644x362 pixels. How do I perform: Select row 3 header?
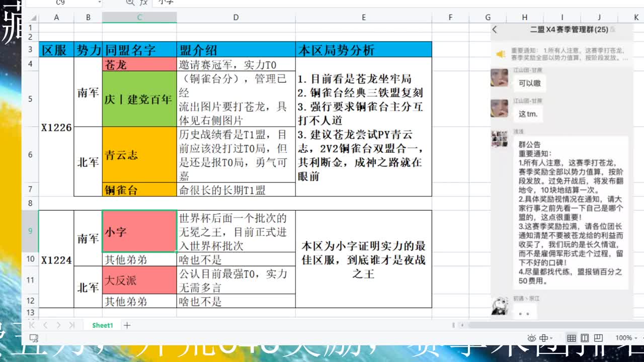[x=31, y=49]
